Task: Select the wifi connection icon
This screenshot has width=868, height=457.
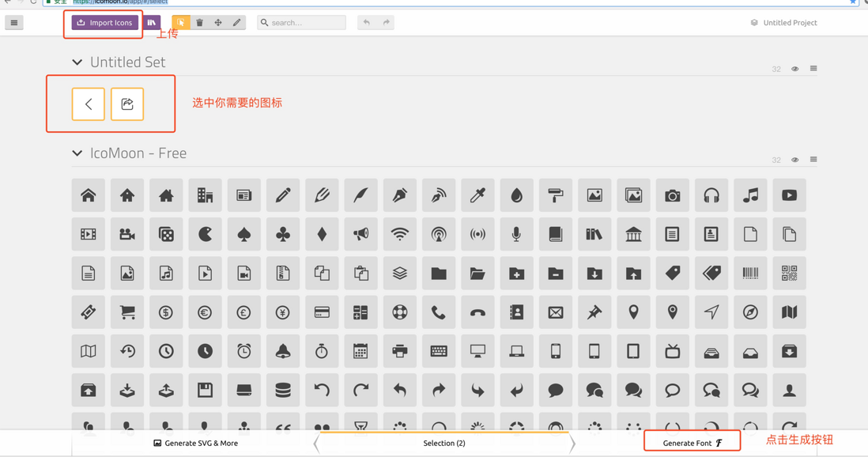Action: pos(400,234)
